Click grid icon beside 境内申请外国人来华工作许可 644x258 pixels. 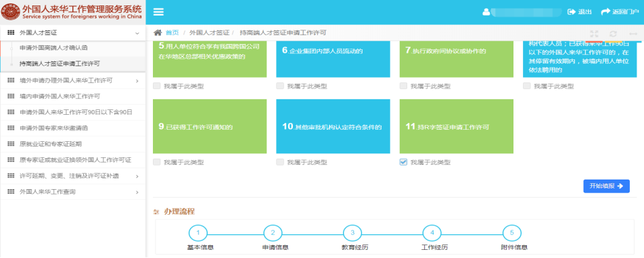coord(11,97)
